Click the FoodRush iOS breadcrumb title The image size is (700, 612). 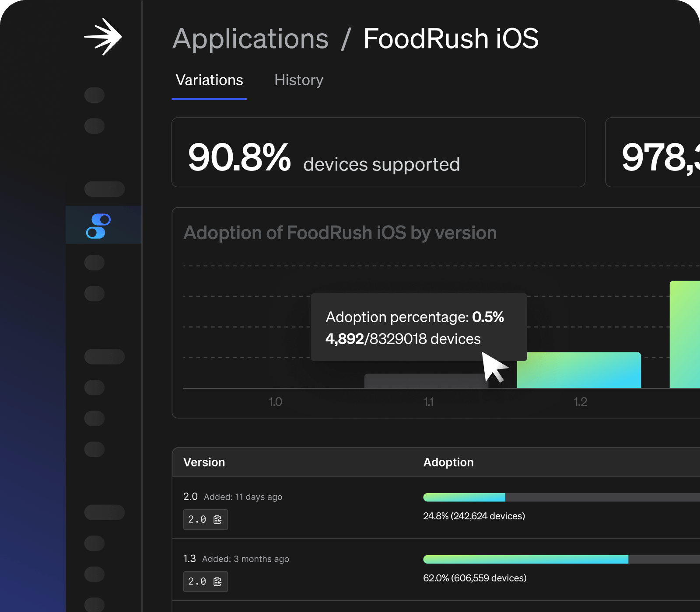coord(451,38)
